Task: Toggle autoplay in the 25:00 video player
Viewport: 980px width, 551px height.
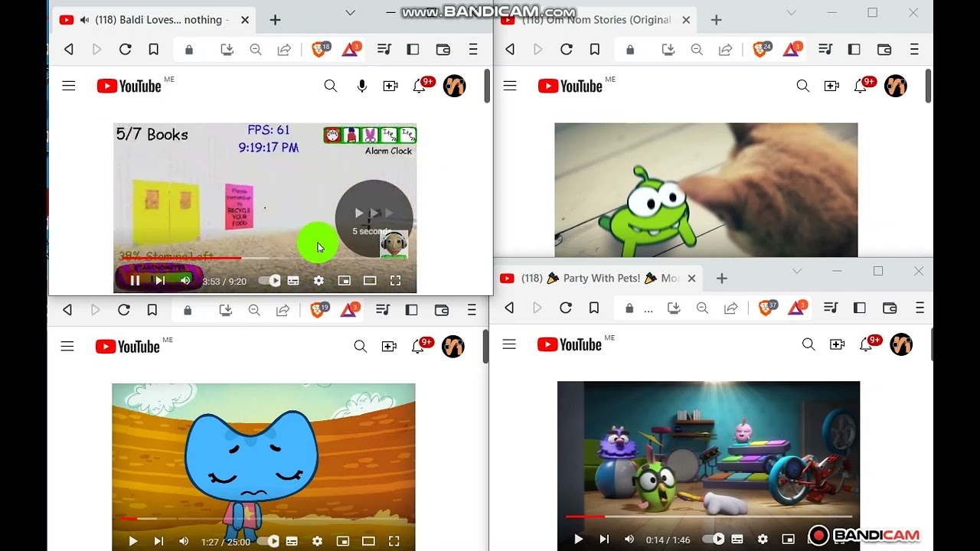Action: pos(268,541)
